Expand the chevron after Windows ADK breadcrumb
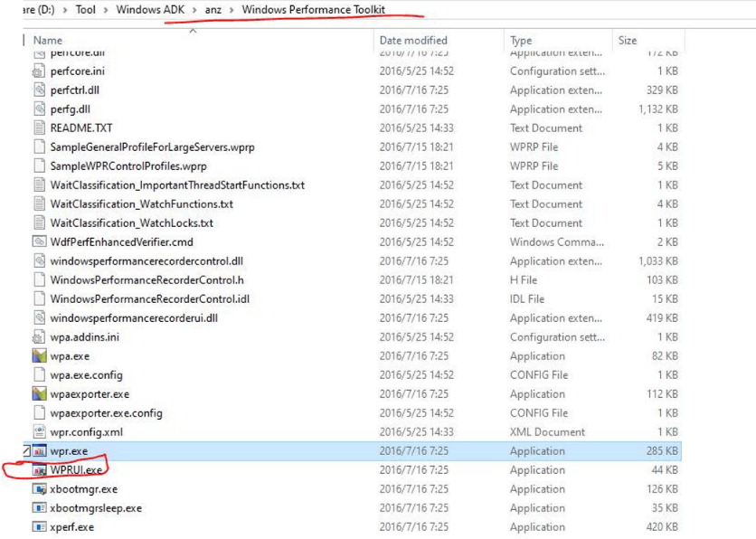 pyautogui.click(x=194, y=10)
